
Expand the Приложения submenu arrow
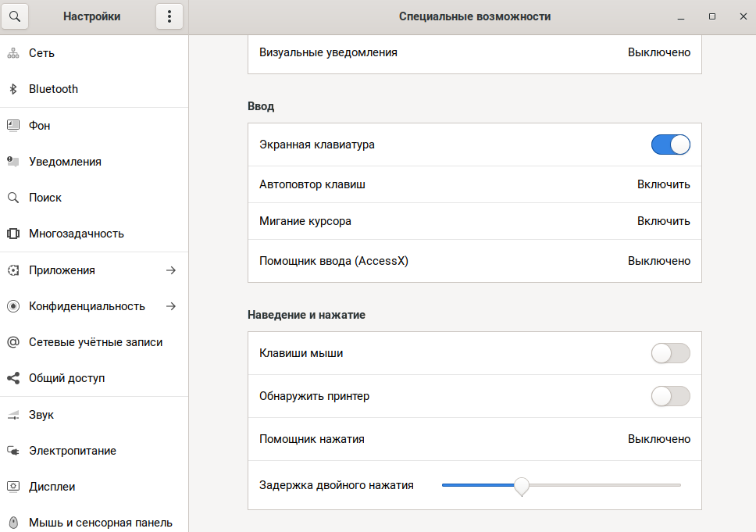pos(171,270)
